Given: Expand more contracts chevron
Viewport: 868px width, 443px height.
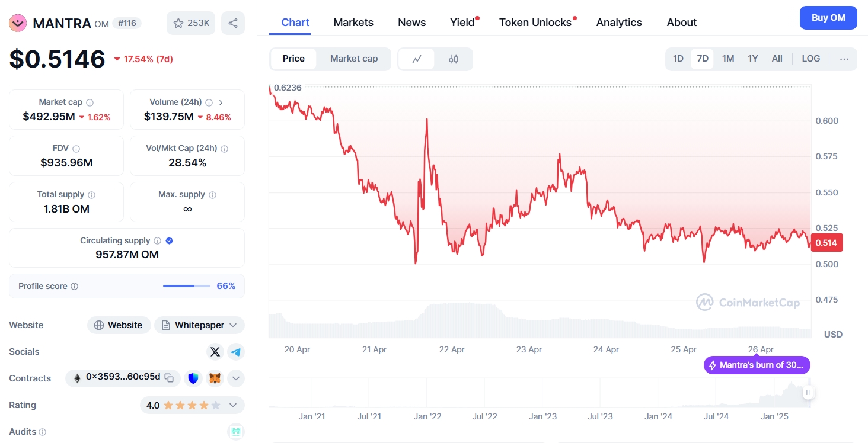Looking at the screenshot, I should click(x=236, y=378).
